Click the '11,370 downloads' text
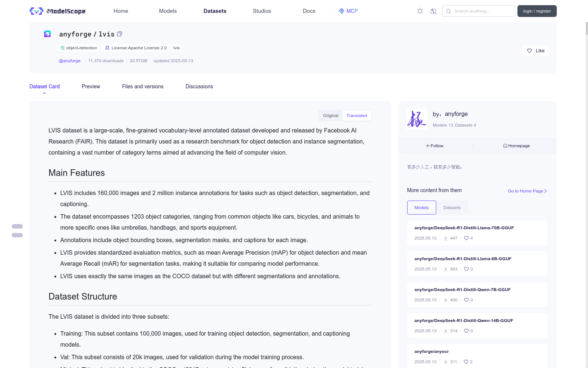Viewport: 588px width, 368px height. 106,61
